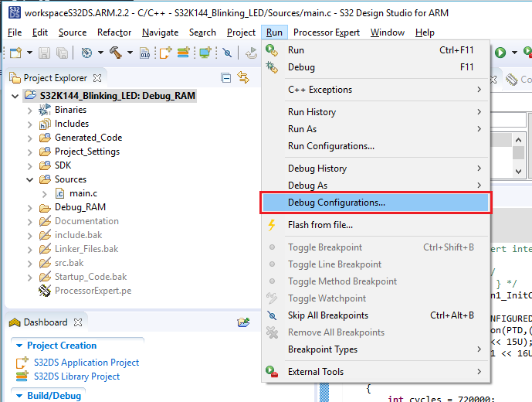
Task: Click the new S32DS application project toolbar icon
Action: 165,53
